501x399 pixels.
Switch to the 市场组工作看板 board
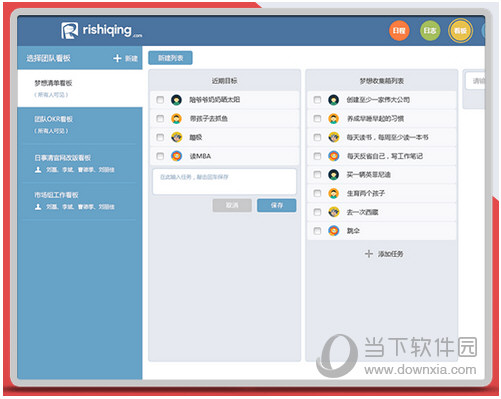(x=80, y=201)
